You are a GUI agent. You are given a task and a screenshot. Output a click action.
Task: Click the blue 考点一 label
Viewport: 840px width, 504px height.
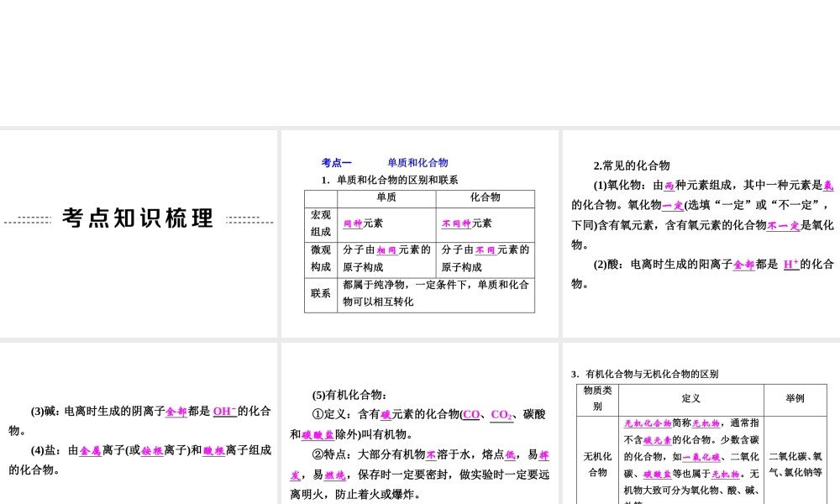click(337, 163)
